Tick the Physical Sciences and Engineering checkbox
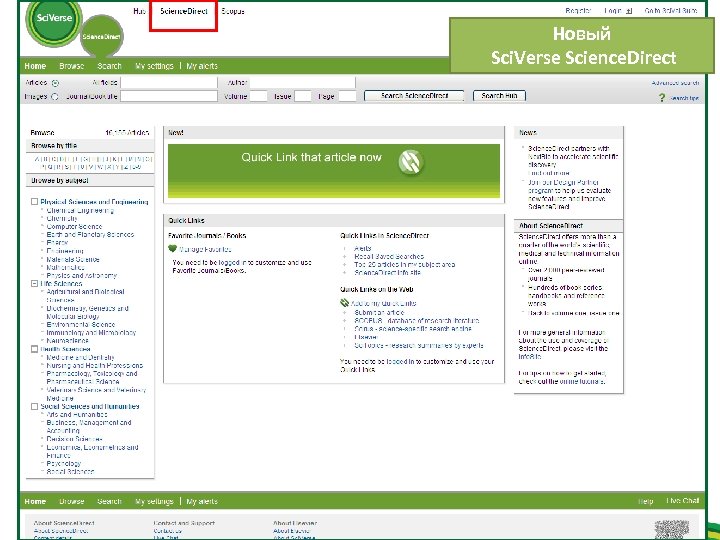The image size is (720, 540). tap(34, 202)
